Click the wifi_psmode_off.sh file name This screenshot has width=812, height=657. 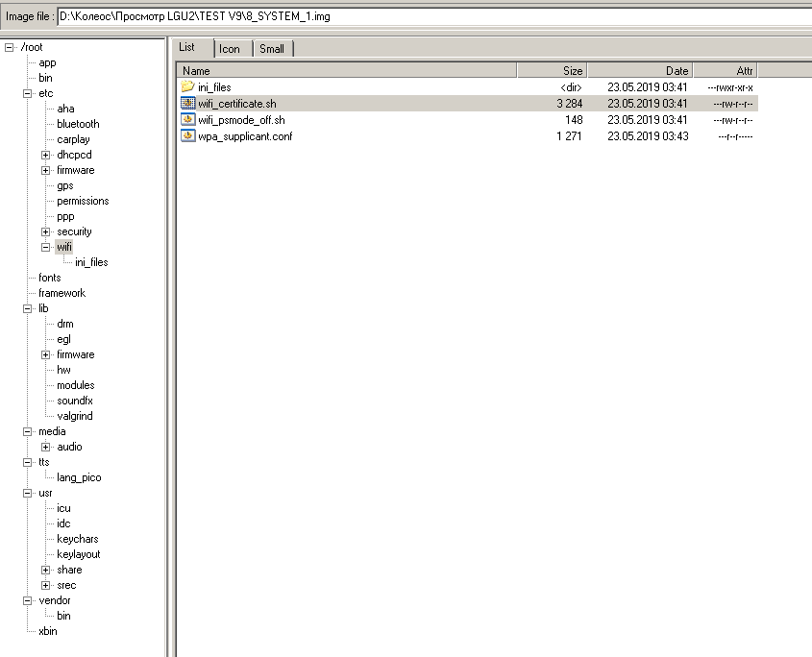[x=241, y=120]
